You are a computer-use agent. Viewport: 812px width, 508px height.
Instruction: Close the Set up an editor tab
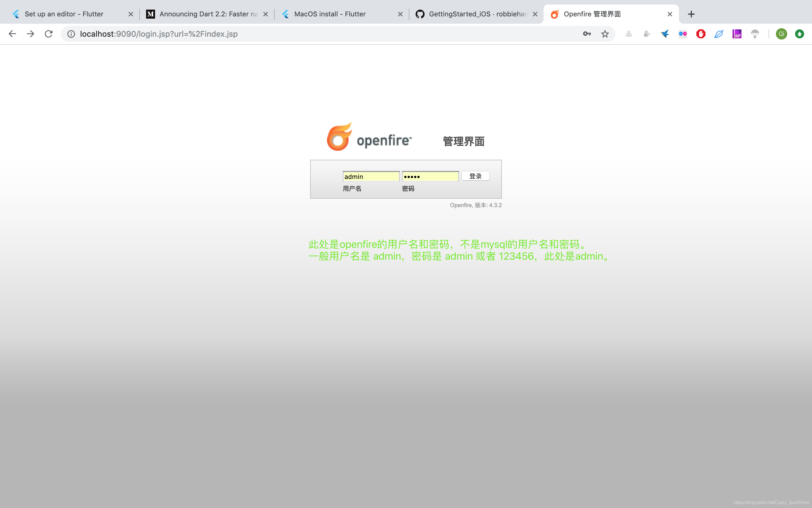(131, 14)
